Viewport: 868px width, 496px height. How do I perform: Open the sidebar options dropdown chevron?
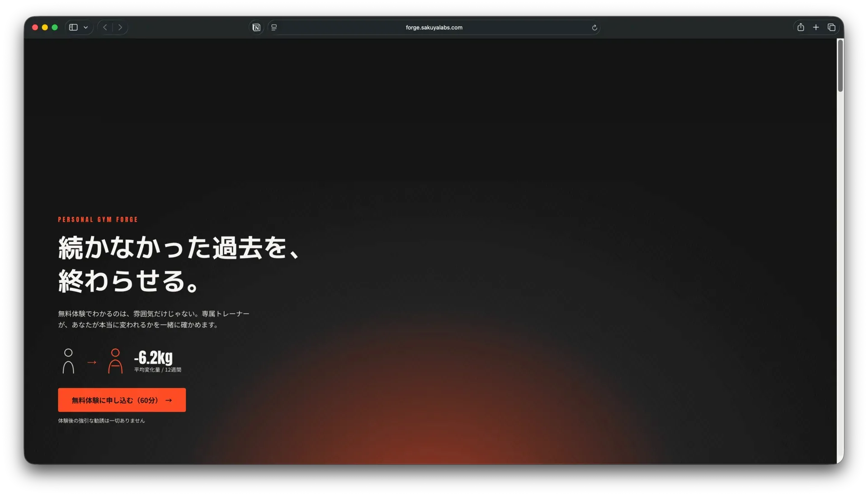coord(85,28)
